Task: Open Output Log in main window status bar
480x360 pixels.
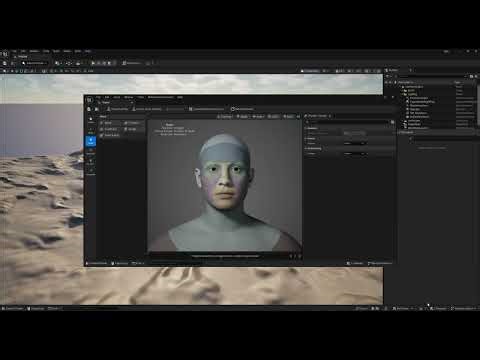Action: 36,308
